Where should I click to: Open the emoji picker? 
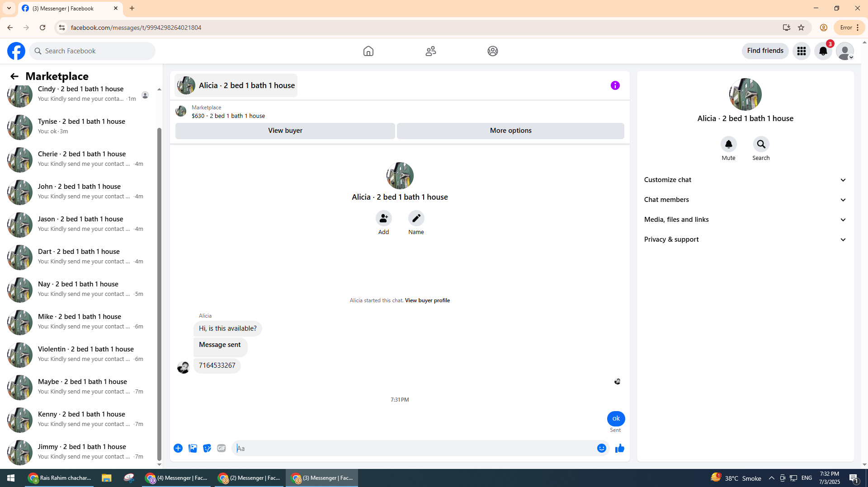(601, 448)
